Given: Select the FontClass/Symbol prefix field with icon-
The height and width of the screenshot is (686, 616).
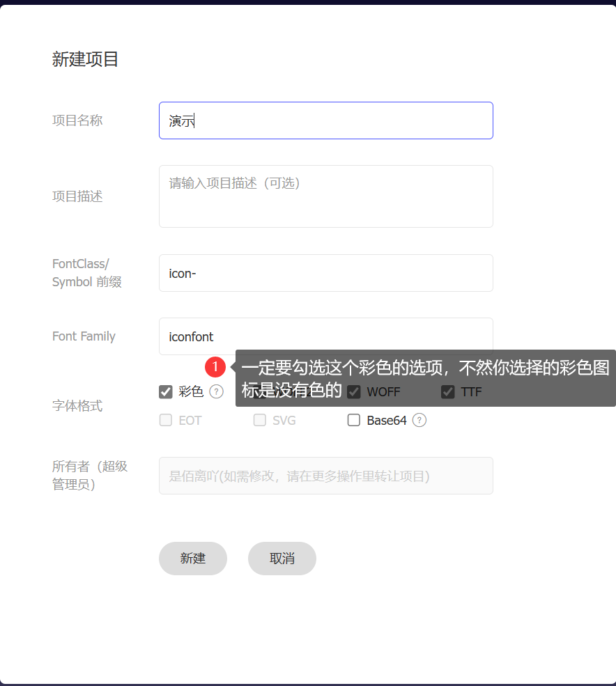Looking at the screenshot, I should coord(325,273).
